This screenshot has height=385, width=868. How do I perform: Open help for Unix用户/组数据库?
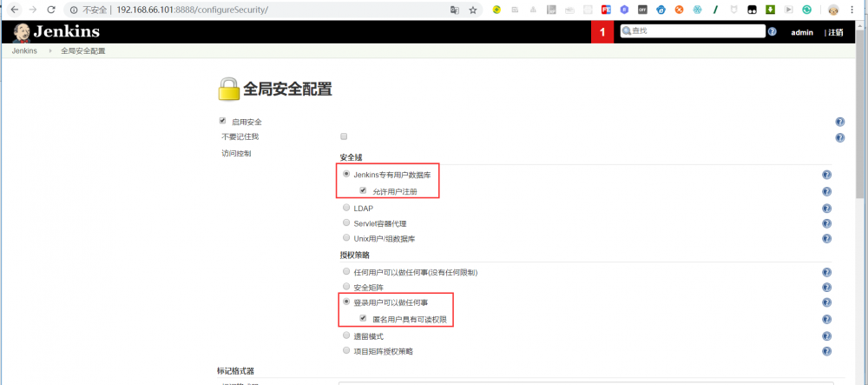coord(826,238)
